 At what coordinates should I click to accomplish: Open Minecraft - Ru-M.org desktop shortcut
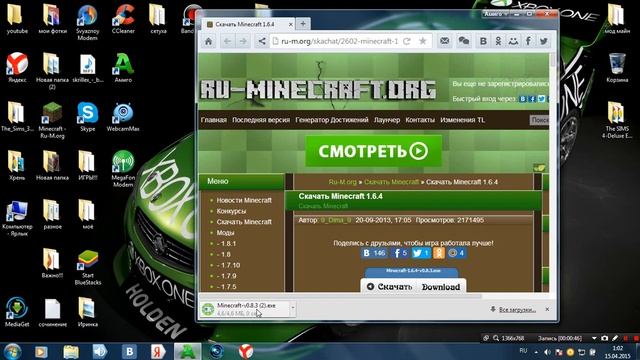coord(52,120)
